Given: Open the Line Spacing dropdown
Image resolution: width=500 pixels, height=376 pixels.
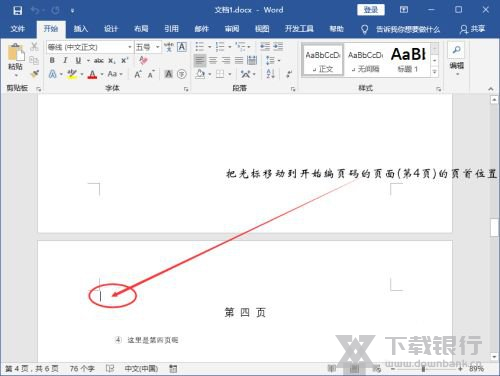Looking at the screenshot, I should 273,60.
